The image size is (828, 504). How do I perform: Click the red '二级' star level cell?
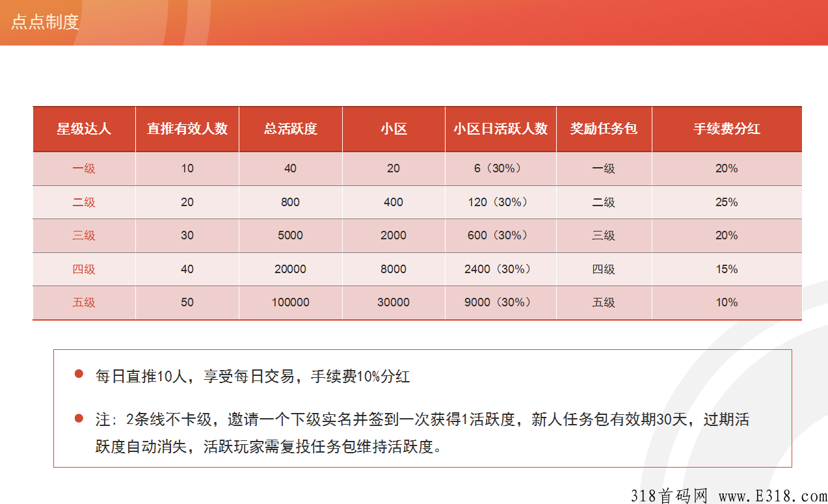(84, 202)
